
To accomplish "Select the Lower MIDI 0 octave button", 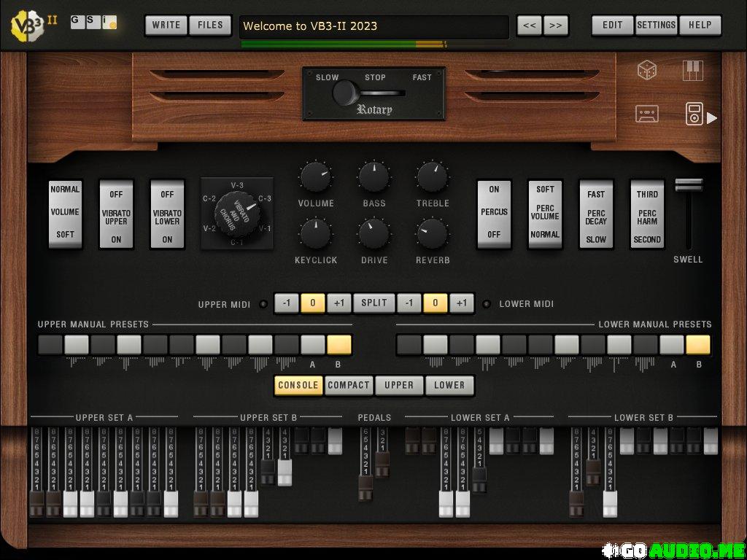I will click(x=435, y=303).
